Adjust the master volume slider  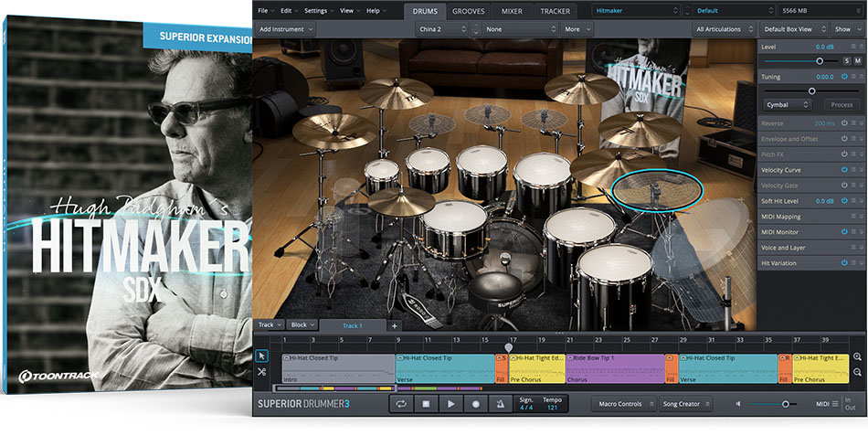pyautogui.click(x=785, y=404)
